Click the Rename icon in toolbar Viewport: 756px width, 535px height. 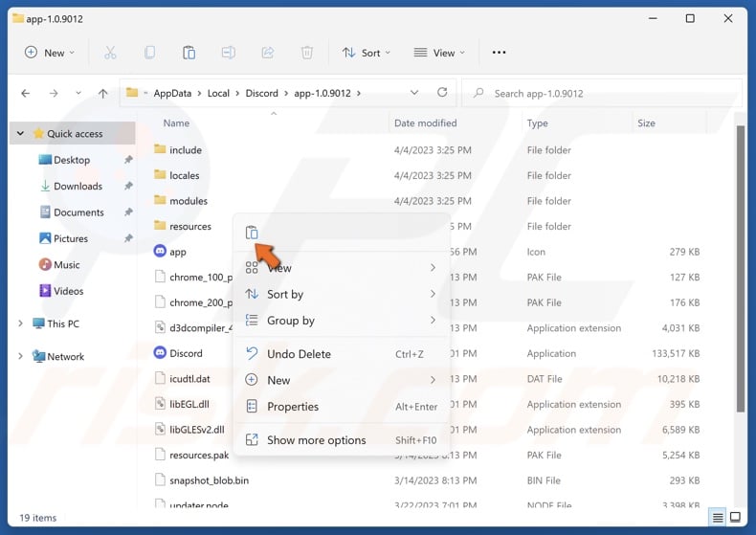[228, 53]
